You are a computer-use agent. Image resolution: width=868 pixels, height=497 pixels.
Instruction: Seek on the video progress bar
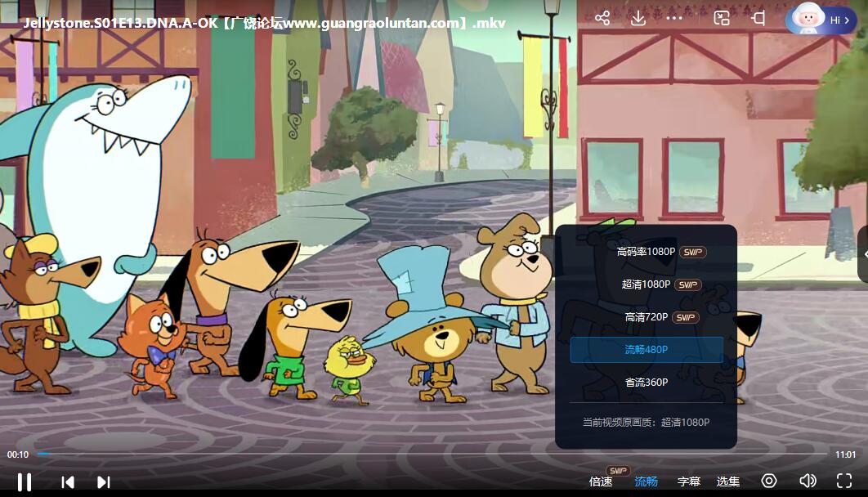pyautogui.click(x=432, y=454)
